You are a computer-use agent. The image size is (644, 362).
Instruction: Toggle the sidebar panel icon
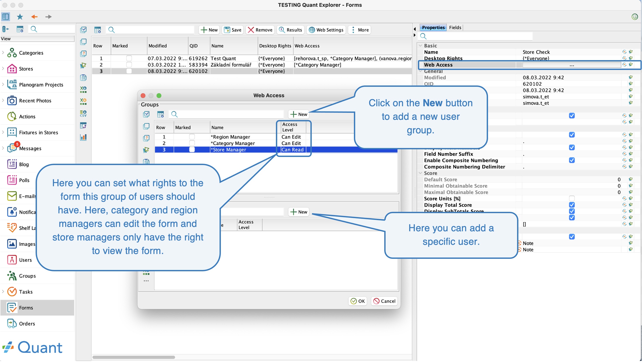pos(5,17)
